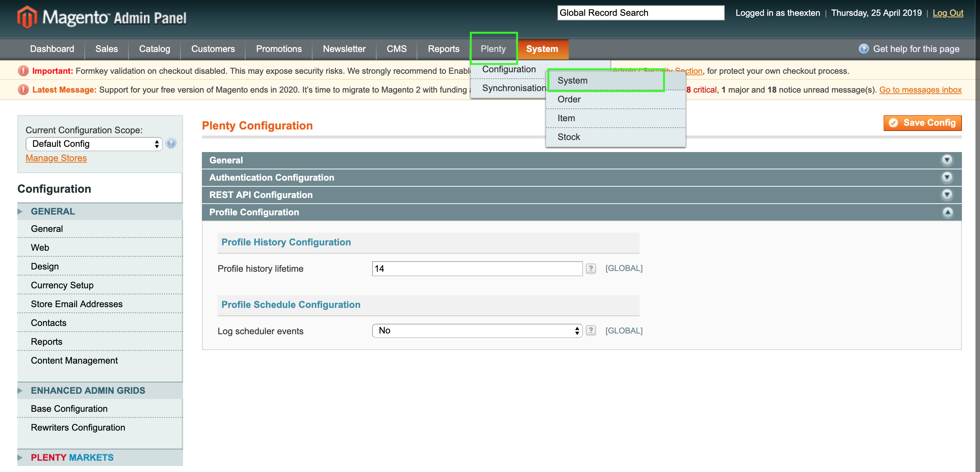Open Reports in the sidebar configuration
Image resolution: width=980 pixels, height=472 pixels.
pos(100,342)
